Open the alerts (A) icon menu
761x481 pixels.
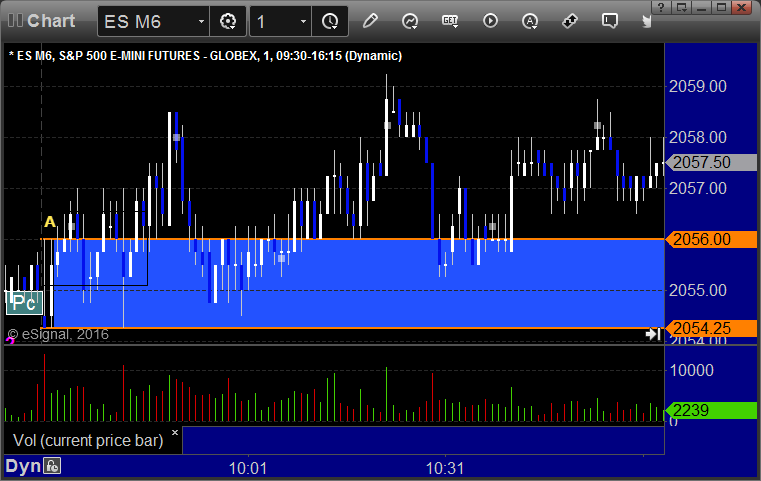530,21
